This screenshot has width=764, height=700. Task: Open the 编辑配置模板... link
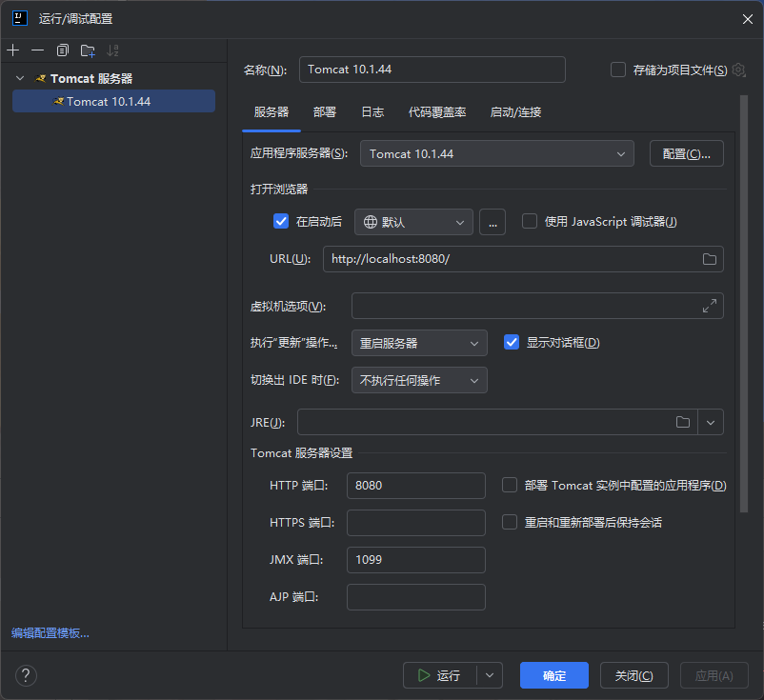(50, 632)
